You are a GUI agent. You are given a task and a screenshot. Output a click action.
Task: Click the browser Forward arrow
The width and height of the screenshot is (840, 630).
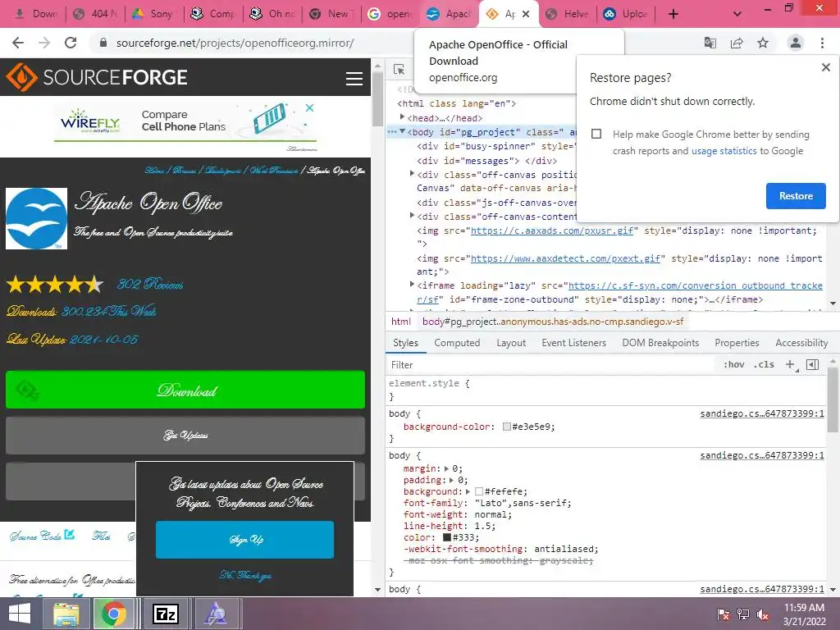44,43
